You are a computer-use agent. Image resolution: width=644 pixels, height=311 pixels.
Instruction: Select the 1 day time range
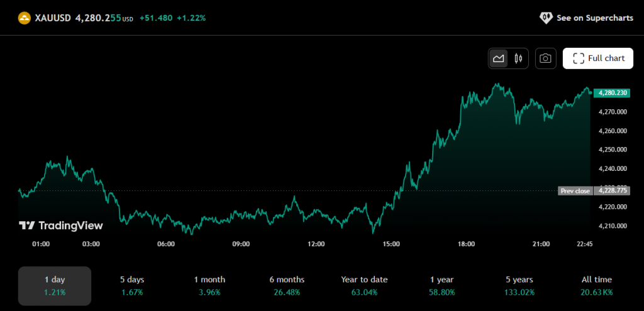tap(55, 285)
